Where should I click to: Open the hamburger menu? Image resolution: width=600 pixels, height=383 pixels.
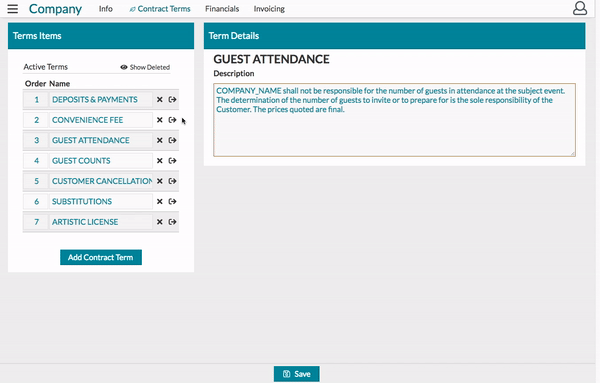pyautogui.click(x=13, y=9)
